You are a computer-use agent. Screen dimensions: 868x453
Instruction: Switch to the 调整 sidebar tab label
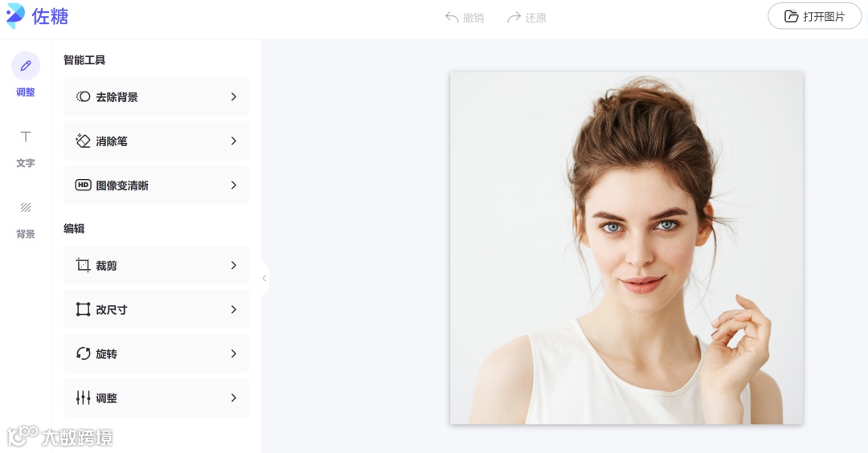pyautogui.click(x=26, y=92)
